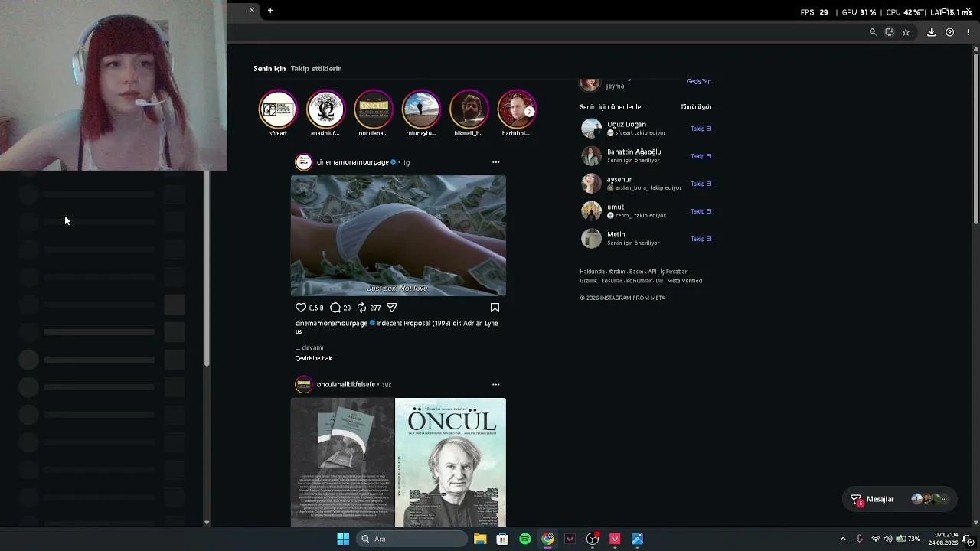Click the Yardım footer link

pyautogui.click(x=616, y=272)
